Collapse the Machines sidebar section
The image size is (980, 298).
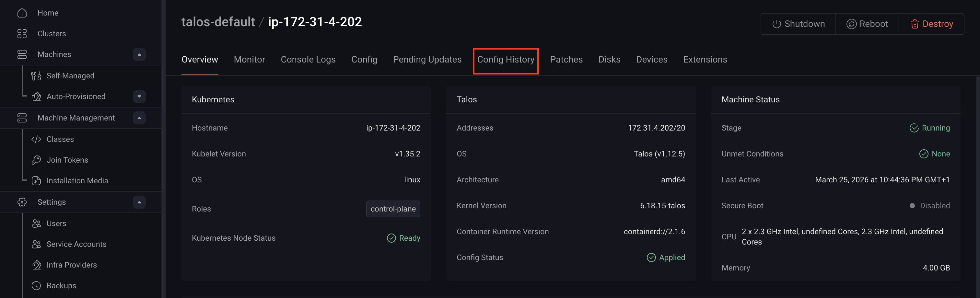139,54
